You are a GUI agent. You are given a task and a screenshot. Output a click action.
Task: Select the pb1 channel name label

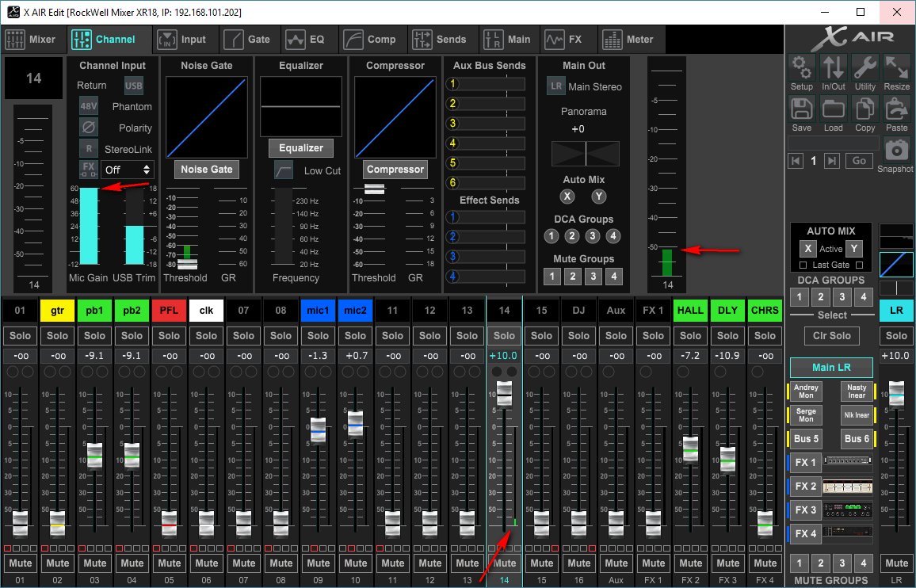(94, 311)
